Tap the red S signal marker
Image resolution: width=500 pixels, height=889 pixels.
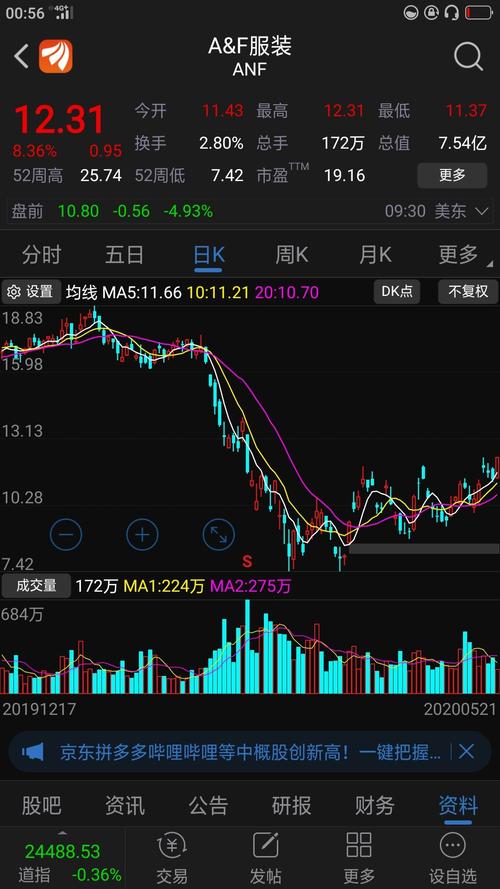(247, 562)
